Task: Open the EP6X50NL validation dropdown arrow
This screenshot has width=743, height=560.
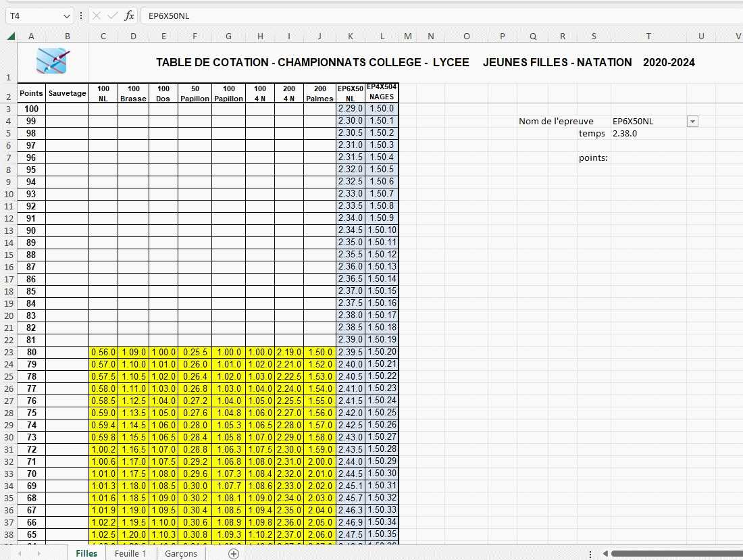Action: [x=692, y=122]
